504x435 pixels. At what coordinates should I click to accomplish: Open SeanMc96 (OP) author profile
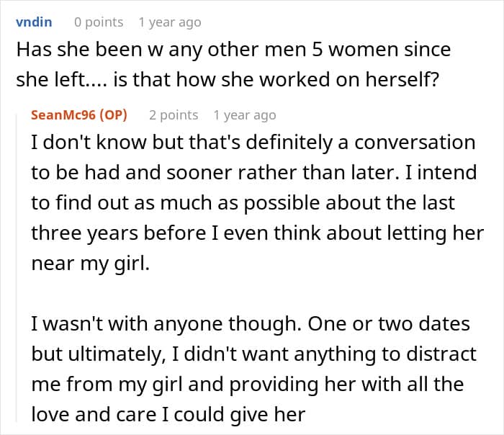pyautogui.click(x=79, y=115)
